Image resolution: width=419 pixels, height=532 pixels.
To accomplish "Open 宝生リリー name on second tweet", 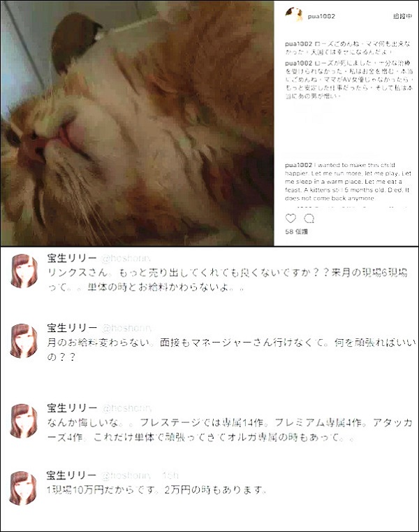I will click(x=72, y=327).
